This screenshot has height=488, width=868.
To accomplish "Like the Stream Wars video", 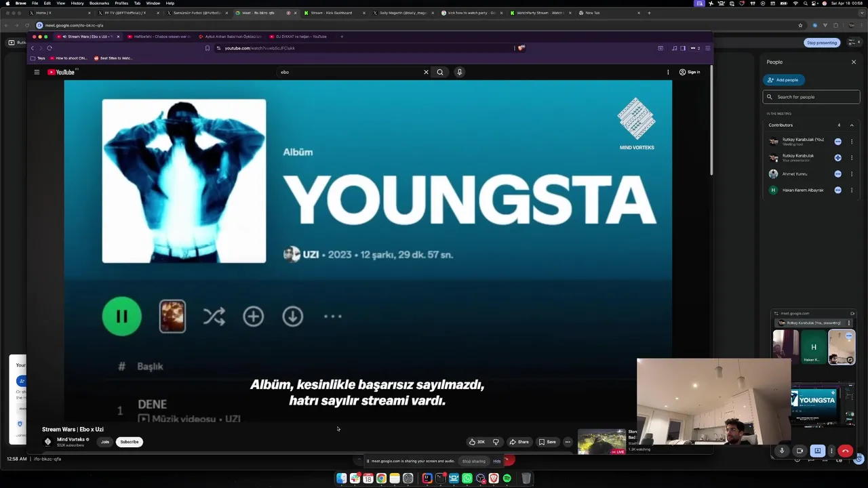I will (477, 442).
